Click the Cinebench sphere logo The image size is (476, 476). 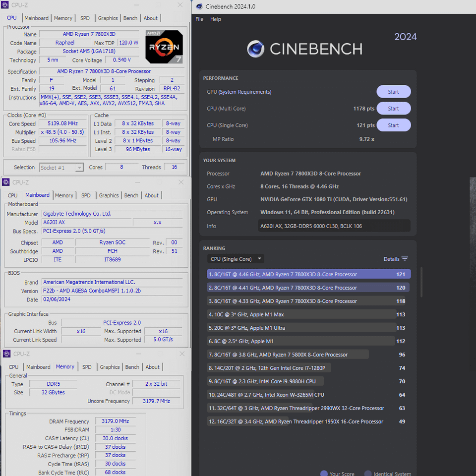[x=256, y=49]
